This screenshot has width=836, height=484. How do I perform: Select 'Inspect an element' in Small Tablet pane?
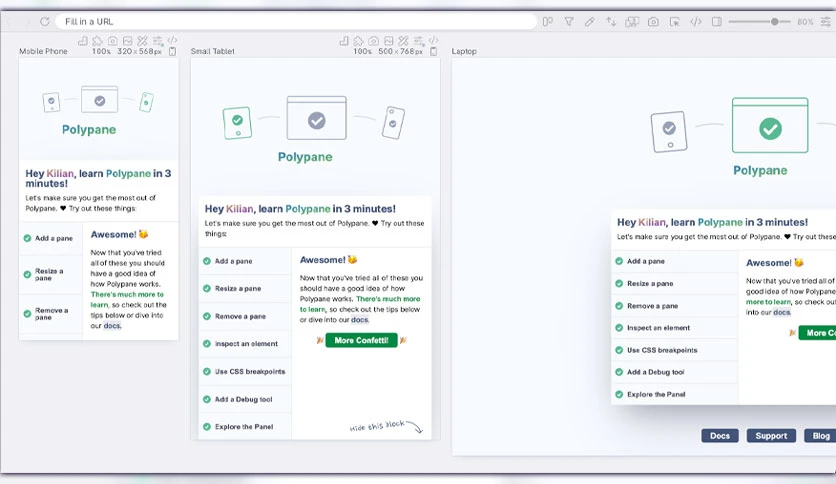245,344
